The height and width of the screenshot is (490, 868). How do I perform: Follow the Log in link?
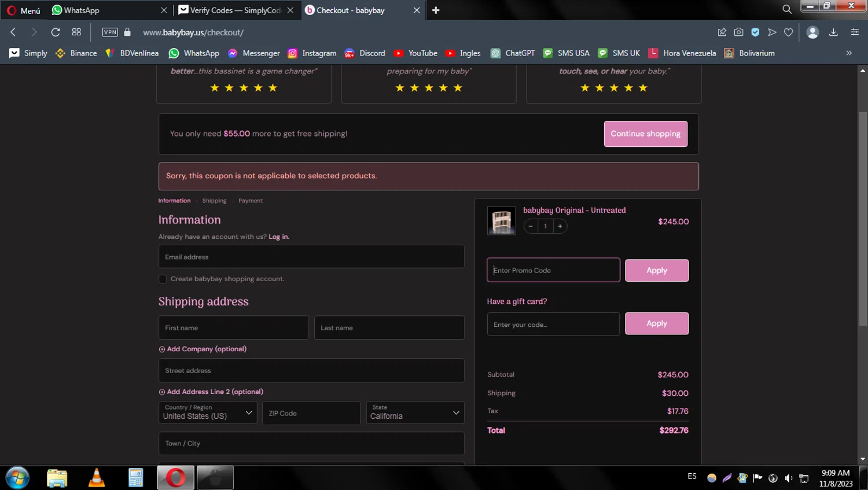279,237
